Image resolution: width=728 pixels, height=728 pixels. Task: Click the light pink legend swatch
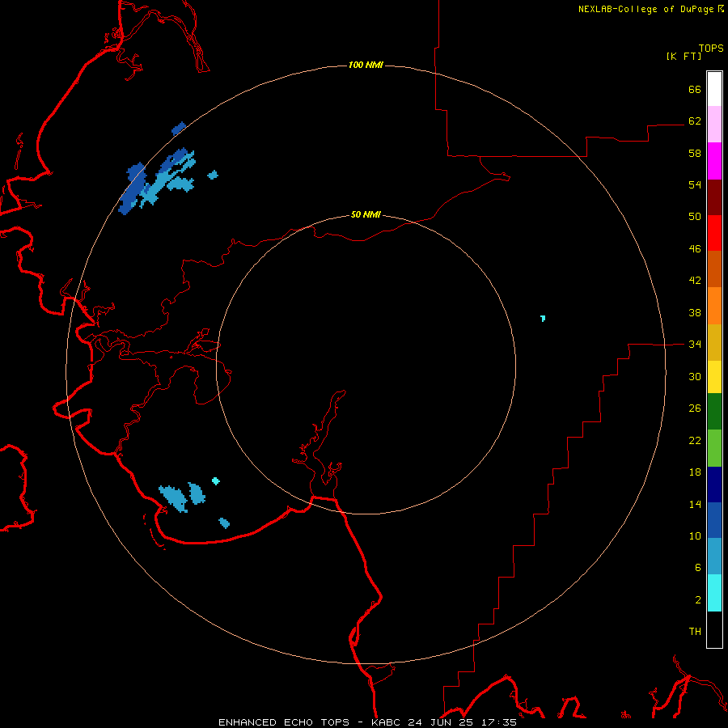[x=714, y=125]
